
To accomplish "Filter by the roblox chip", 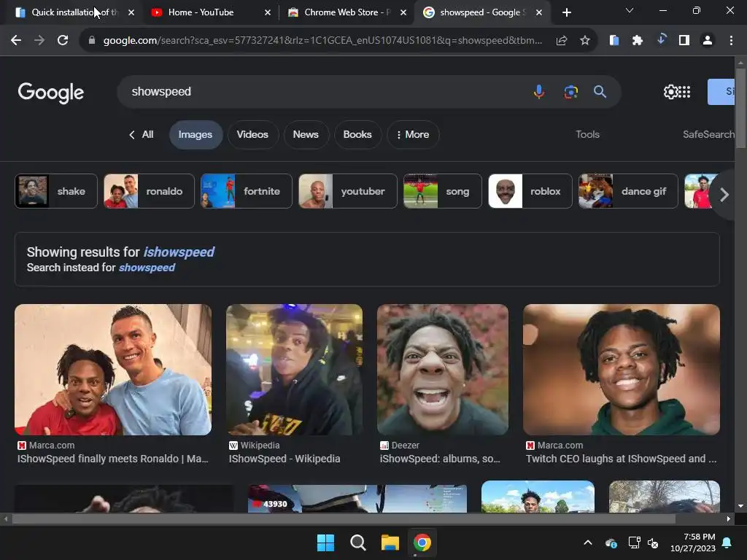I will pos(530,191).
